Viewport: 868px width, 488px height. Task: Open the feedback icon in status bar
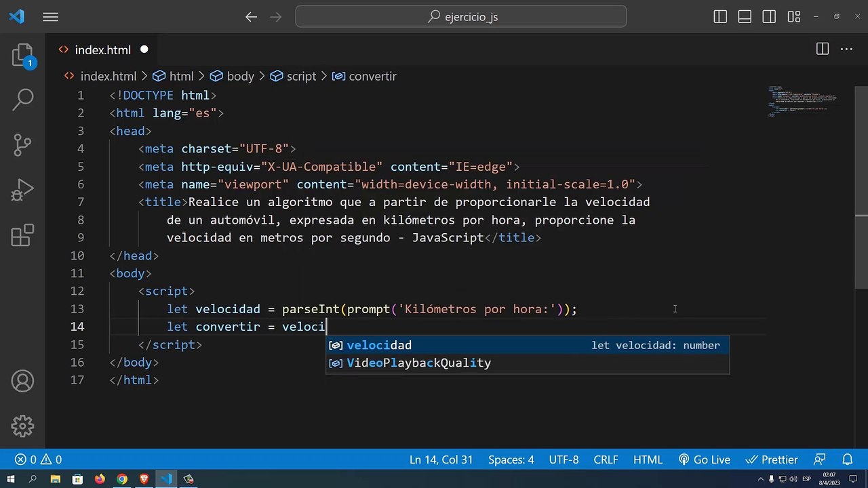[x=820, y=460]
